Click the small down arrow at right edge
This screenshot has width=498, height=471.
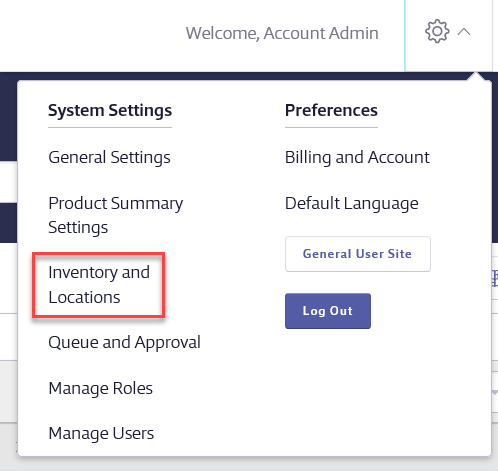click(x=495, y=393)
